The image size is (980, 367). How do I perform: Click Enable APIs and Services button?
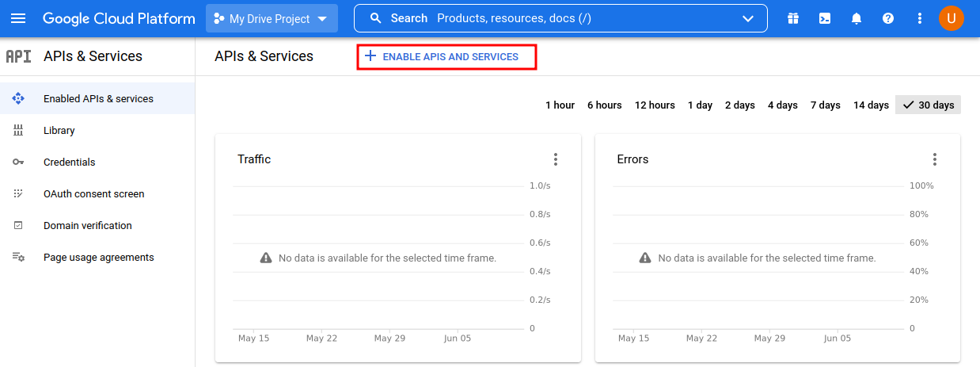447,56
